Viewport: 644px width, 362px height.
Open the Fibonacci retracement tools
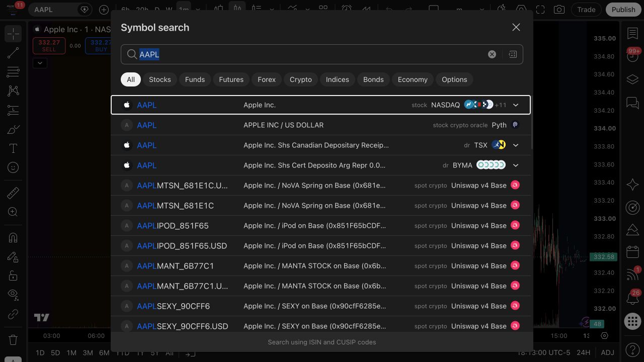(x=13, y=72)
